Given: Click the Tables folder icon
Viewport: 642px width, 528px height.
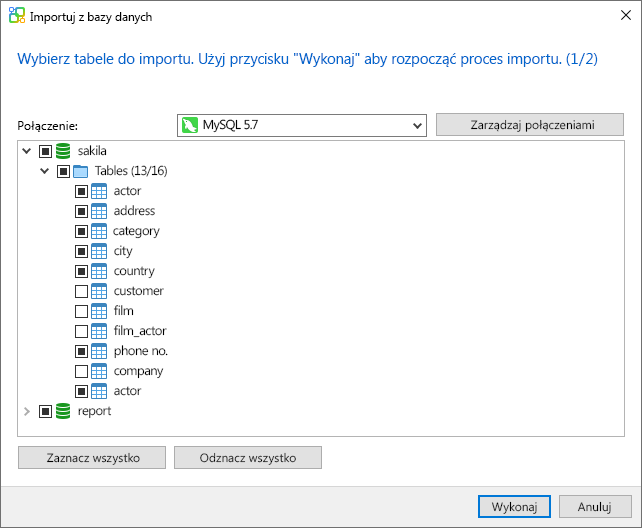Looking at the screenshot, I should [80, 171].
